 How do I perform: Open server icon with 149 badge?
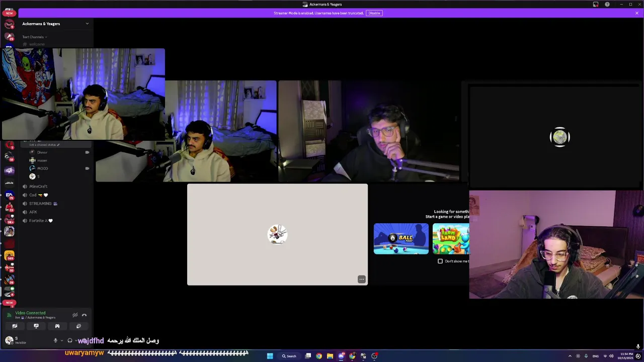coord(9,255)
